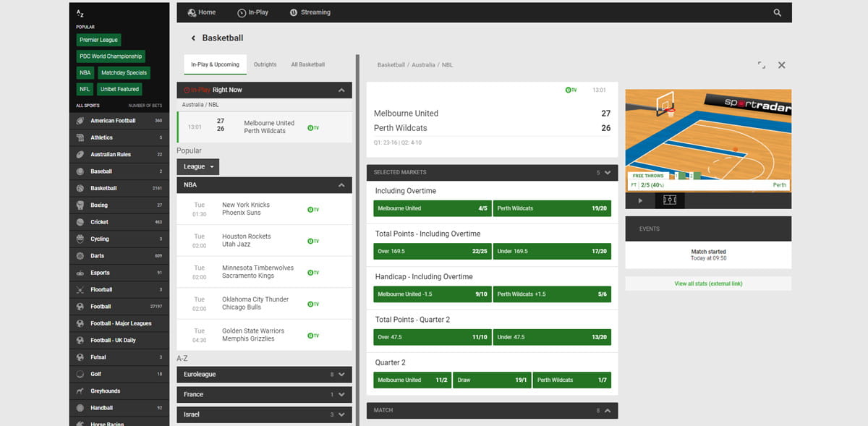
Task: Click the pitch view icon under live tracker
Action: point(670,200)
